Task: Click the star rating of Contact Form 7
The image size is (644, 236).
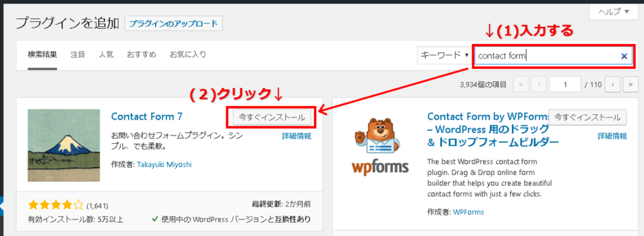Action: (56, 205)
